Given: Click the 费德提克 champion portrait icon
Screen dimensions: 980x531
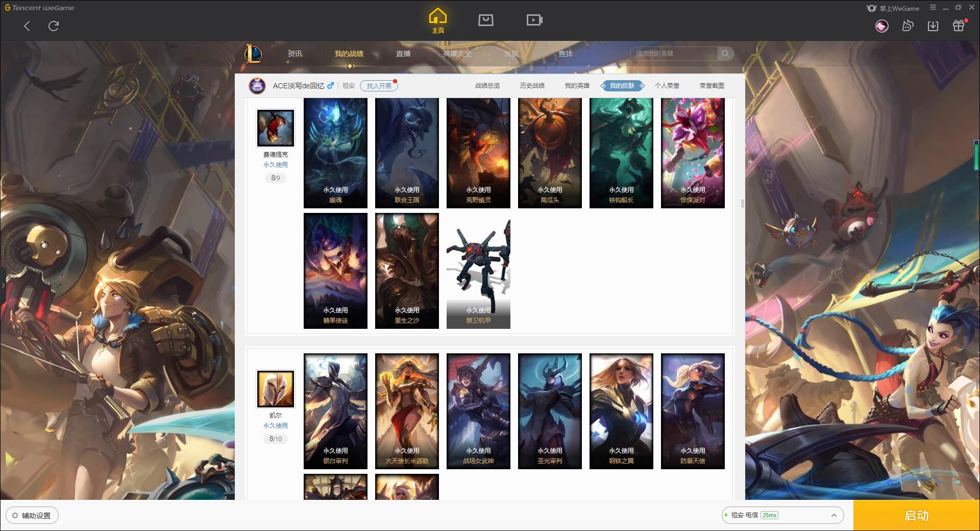Looking at the screenshot, I should pyautogui.click(x=276, y=128).
